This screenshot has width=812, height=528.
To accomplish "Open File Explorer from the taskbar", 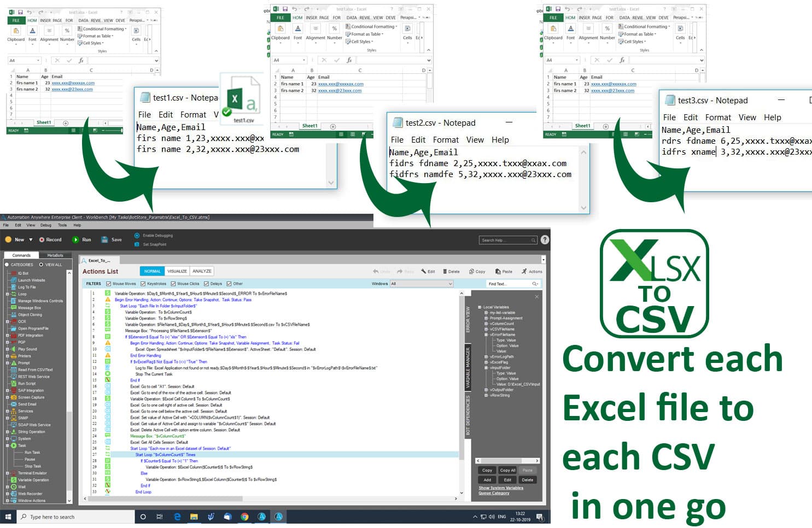I will point(194,517).
